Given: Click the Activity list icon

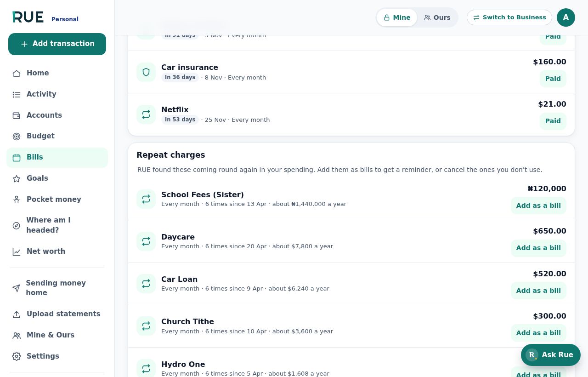Looking at the screenshot, I should click(x=17, y=94).
